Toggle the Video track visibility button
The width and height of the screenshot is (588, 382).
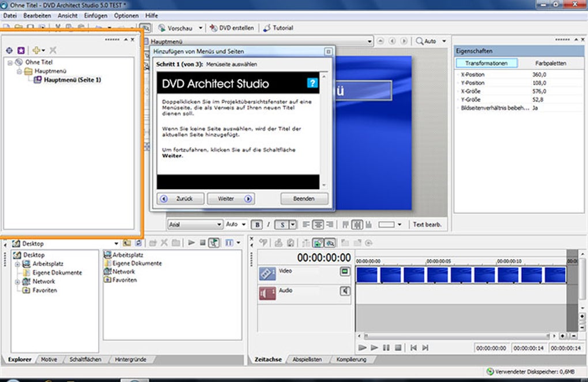click(x=345, y=272)
